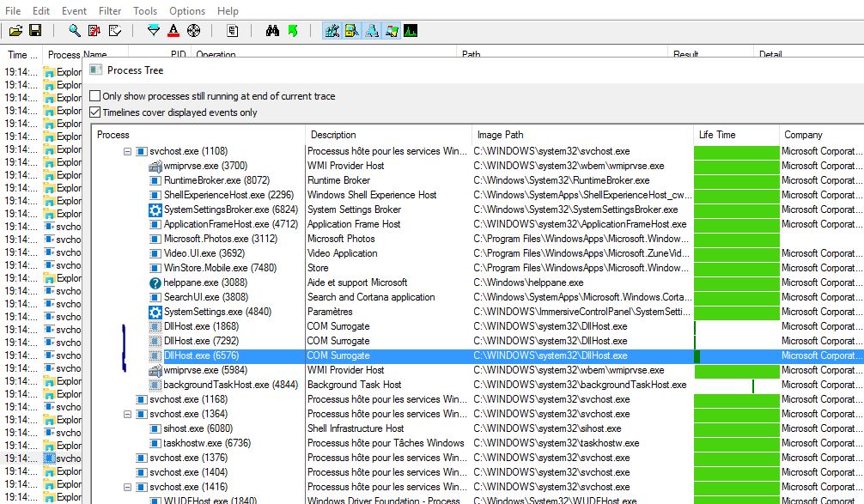Toggle the Capture magnifier icon
The image size is (864, 504).
[x=75, y=31]
